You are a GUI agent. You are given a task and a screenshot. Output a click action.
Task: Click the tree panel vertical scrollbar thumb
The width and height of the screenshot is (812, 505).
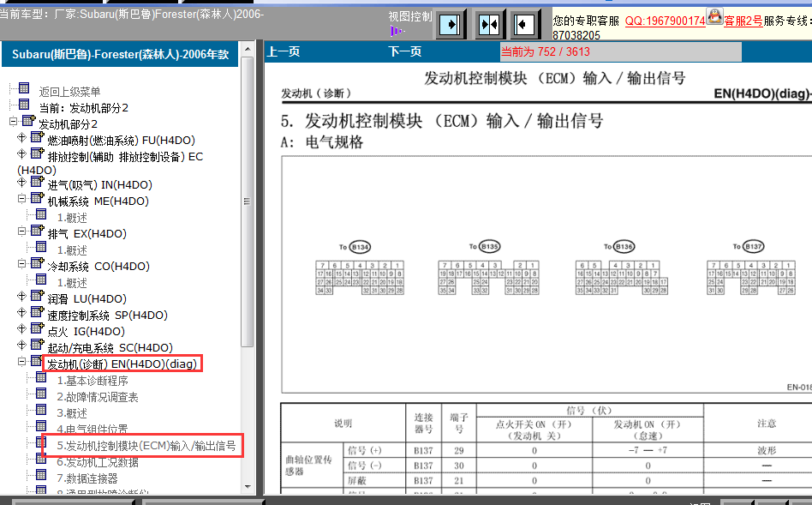(x=247, y=201)
